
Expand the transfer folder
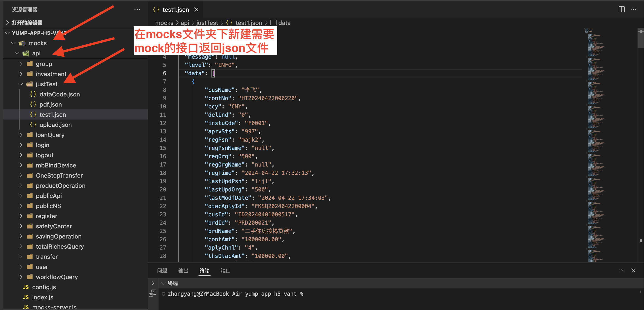21,256
